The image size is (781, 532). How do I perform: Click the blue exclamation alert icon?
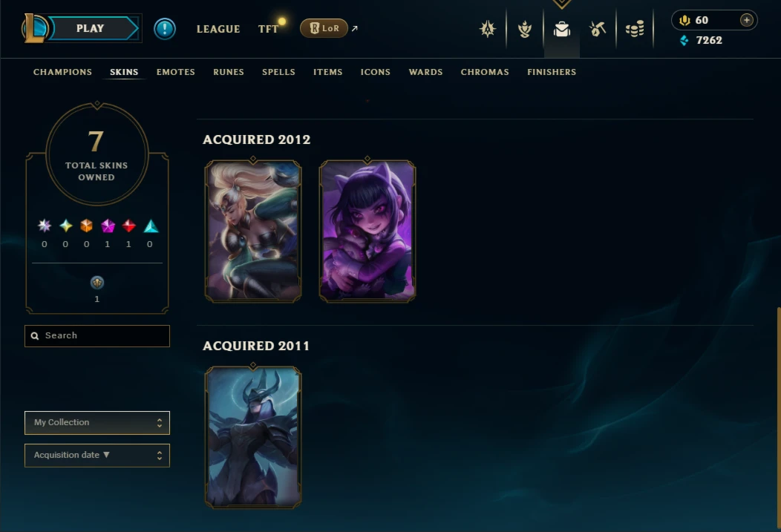point(164,29)
